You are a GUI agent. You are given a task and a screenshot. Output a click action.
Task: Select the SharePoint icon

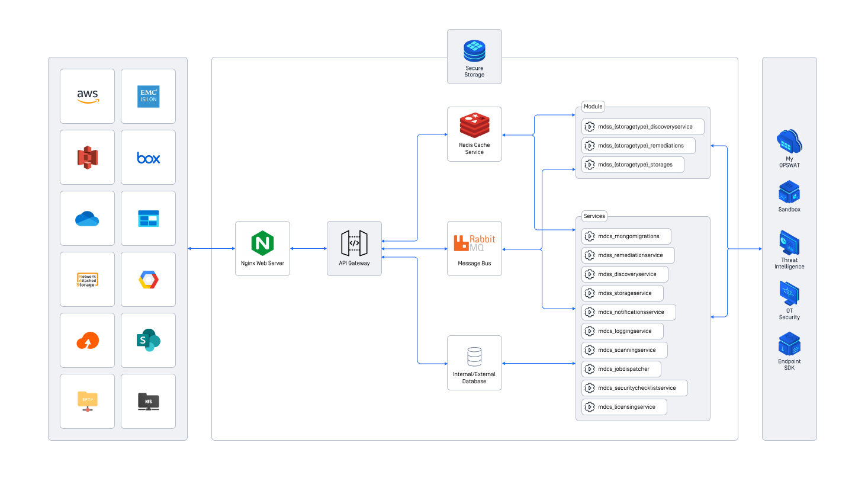point(148,341)
